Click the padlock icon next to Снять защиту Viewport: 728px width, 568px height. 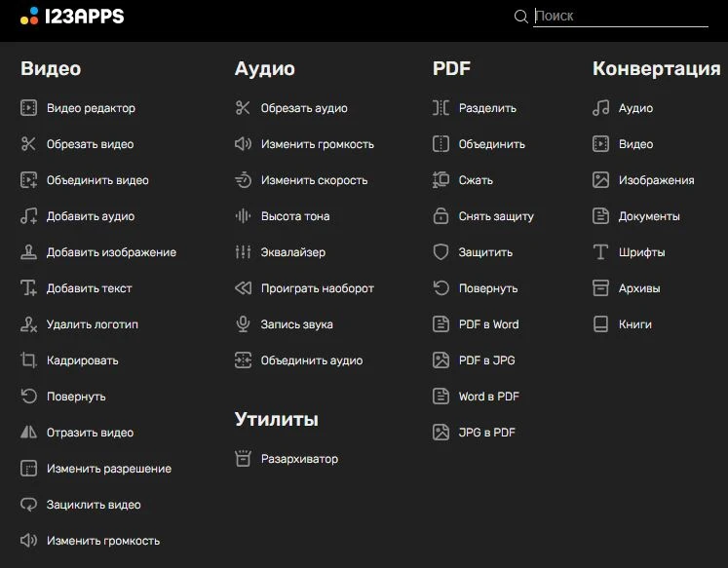pyautogui.click(x=441, y=215)
